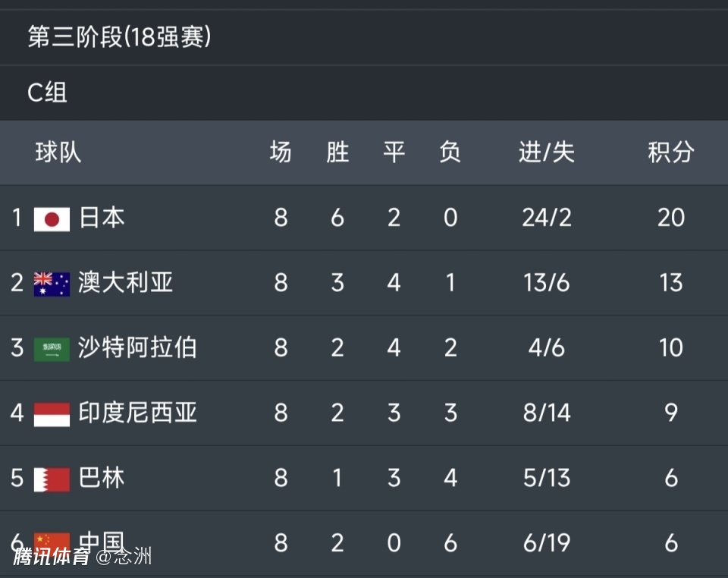Sort by the 积分 column header

tap(670, 152)
